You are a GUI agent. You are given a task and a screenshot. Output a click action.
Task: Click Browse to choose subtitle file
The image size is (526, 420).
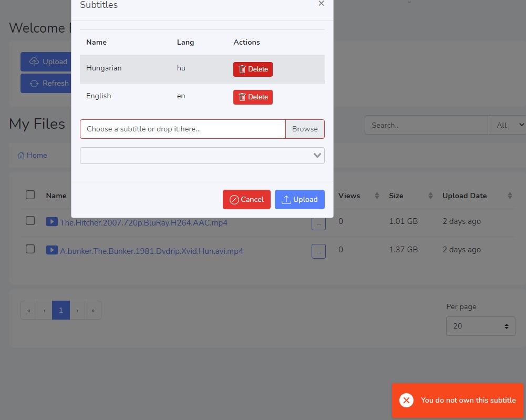click(305, 129)
